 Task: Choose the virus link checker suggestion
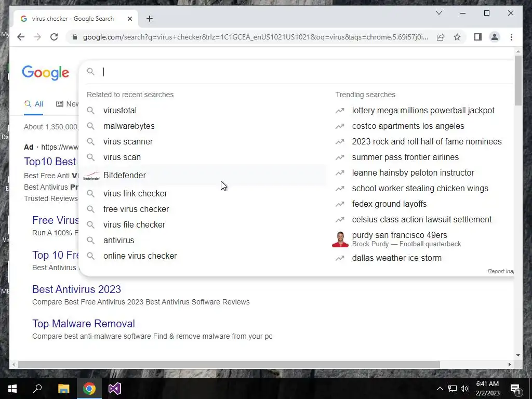[x=204, y=193]
